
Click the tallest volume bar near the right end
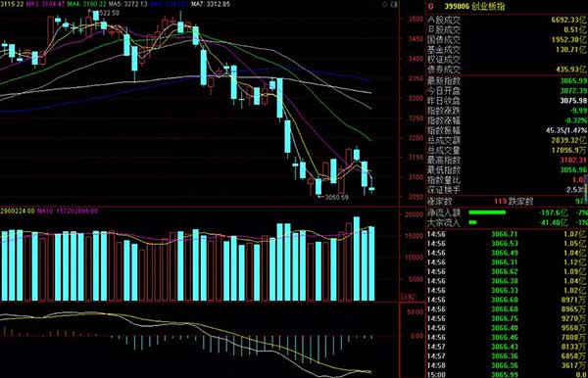point(357,259)
